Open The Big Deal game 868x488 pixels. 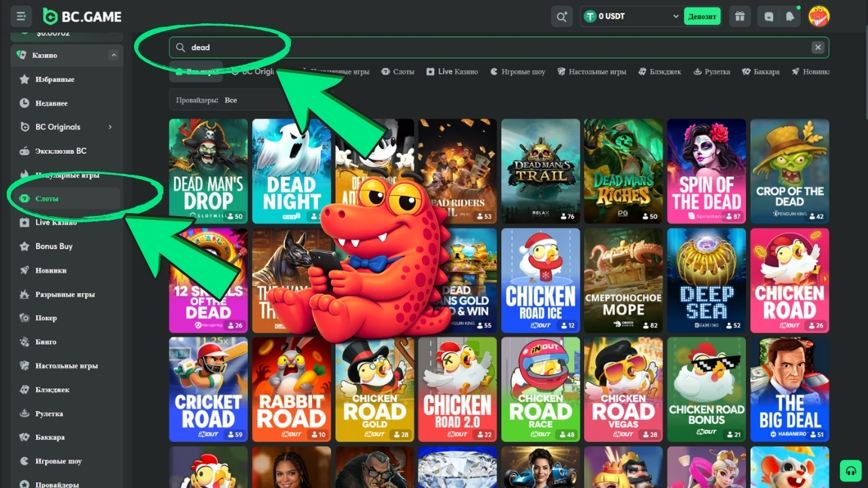pyautogui.click(x=790, y=389)
